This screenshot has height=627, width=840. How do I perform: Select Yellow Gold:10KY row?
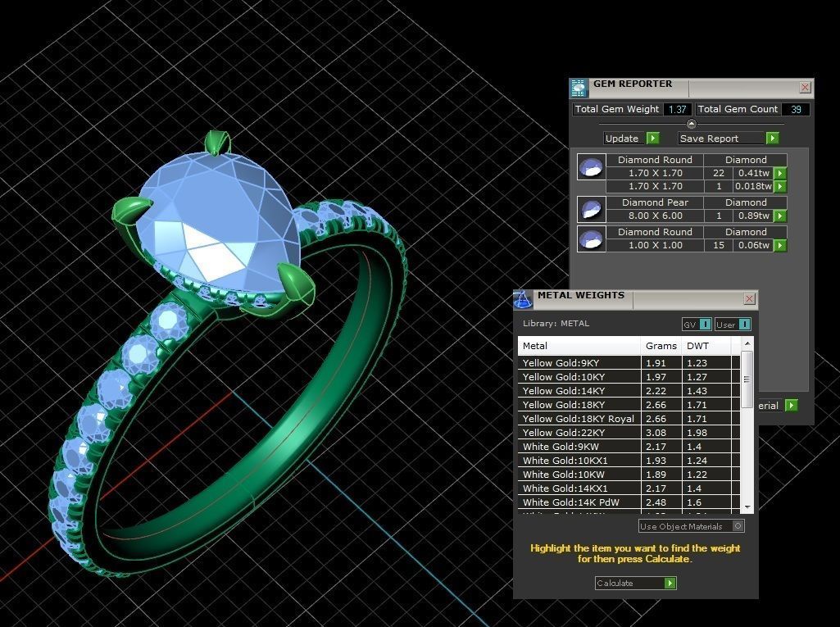(x=629, y=377)
